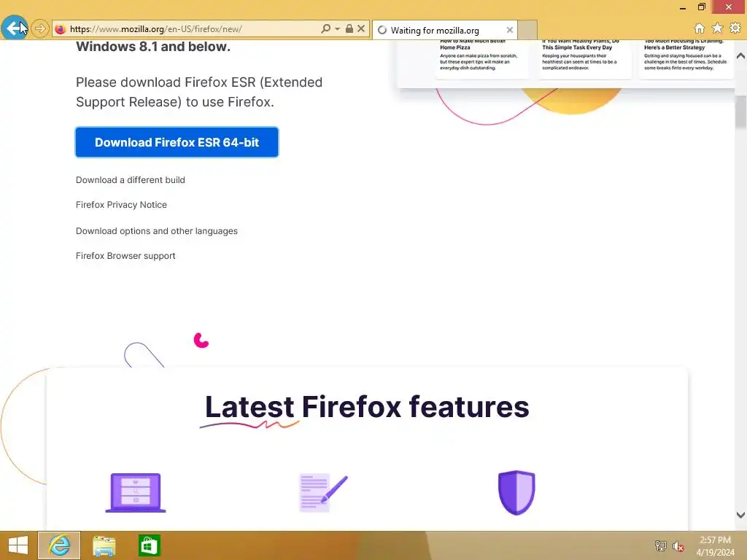The width and height of the screenshot is (747, 560).
Task: Minimize the Internet Explorer window
Action: (683, 7)
